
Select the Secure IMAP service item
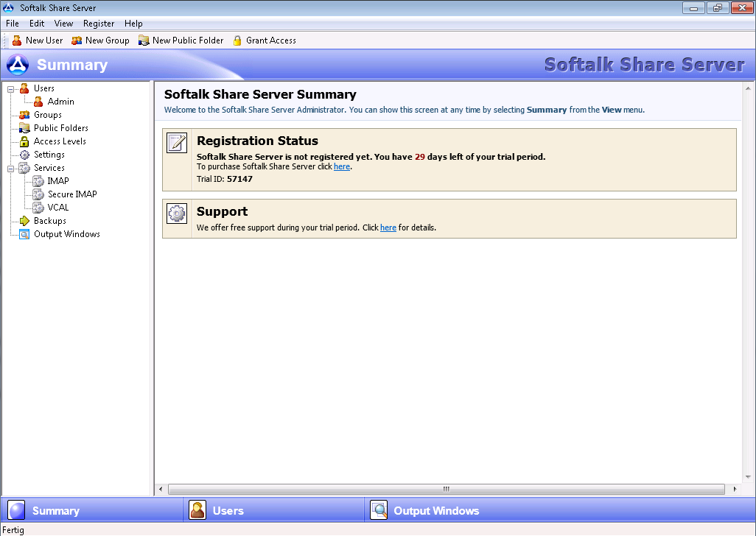[x=72, y=194]
